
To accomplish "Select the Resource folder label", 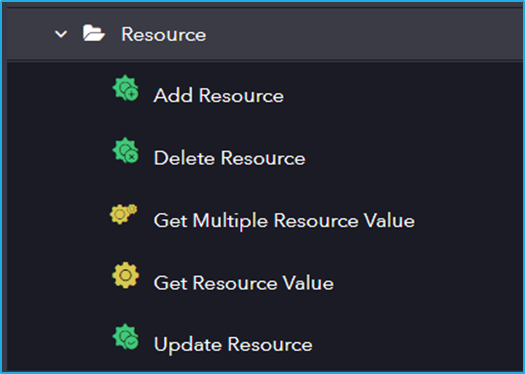I will pyautogui.click(x=163, y=34).
